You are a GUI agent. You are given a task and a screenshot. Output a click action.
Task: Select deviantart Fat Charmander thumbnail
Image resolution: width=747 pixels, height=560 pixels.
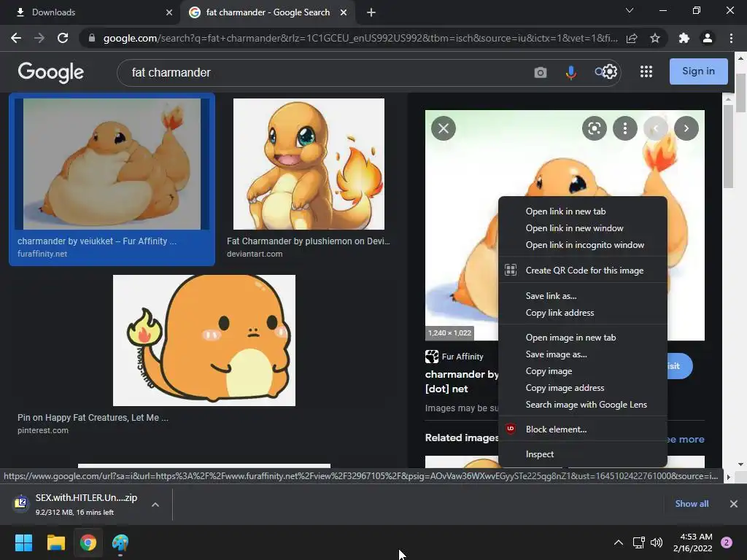pyautogui.click(x=309, y=164)
